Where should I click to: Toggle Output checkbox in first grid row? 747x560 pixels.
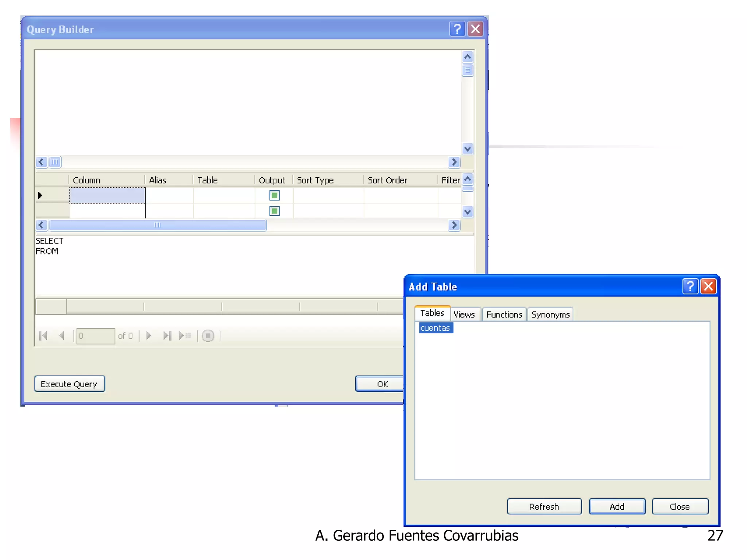[274, 195]
